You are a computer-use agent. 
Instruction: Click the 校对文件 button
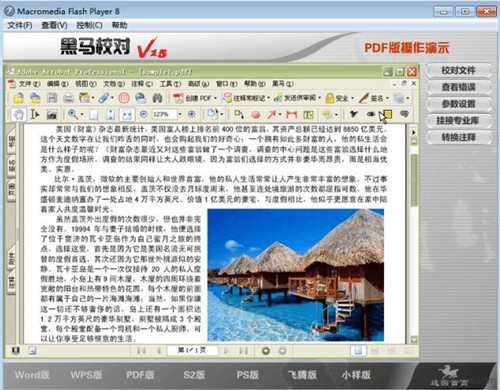(458, 70)
